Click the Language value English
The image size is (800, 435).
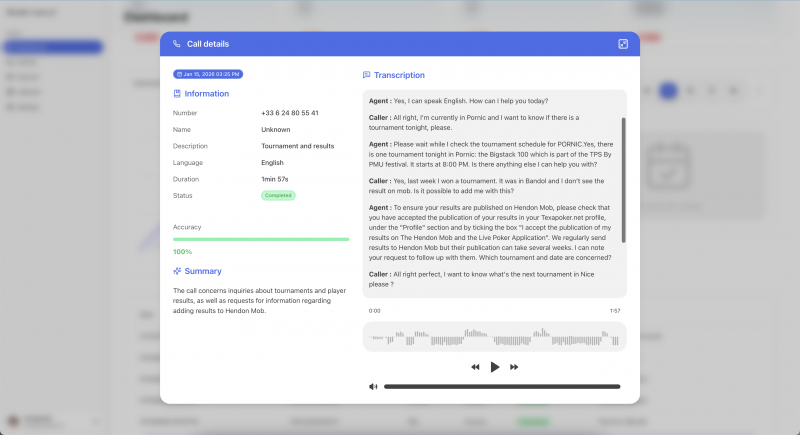[x=272, y=163]
